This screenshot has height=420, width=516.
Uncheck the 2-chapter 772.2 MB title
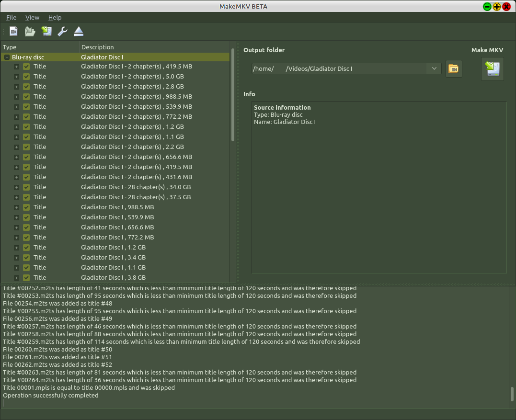pyautogui.click(x=26, y=117)
